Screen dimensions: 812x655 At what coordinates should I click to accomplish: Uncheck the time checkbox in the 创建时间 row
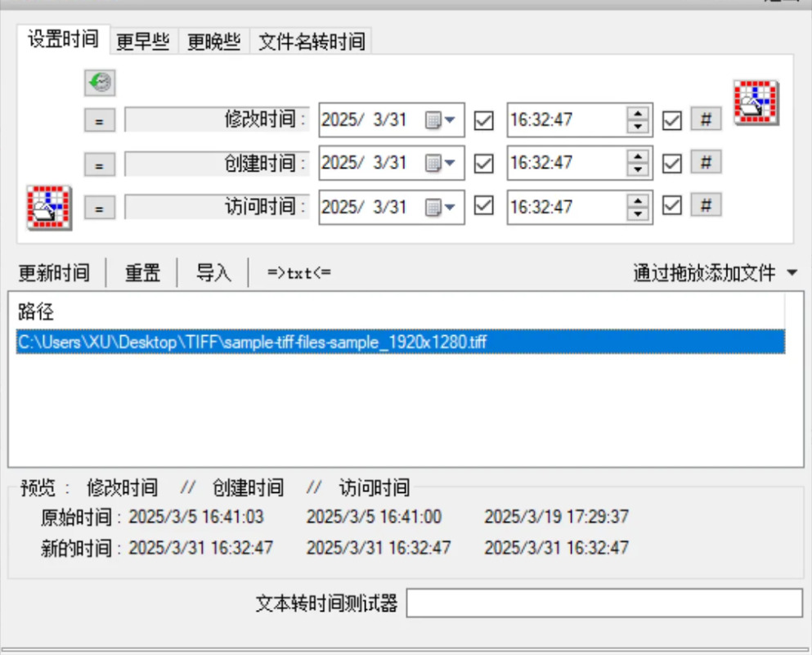tap(671, 164)
